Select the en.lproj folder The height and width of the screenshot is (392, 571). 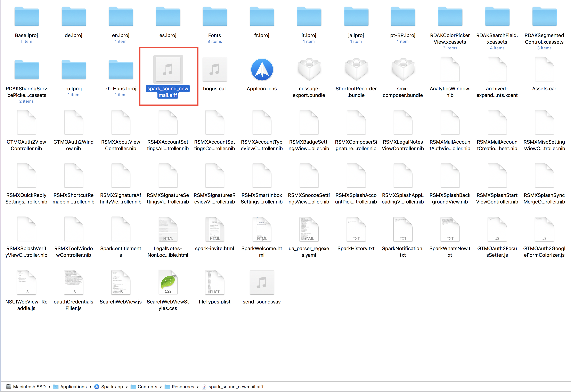pos(121,17)
